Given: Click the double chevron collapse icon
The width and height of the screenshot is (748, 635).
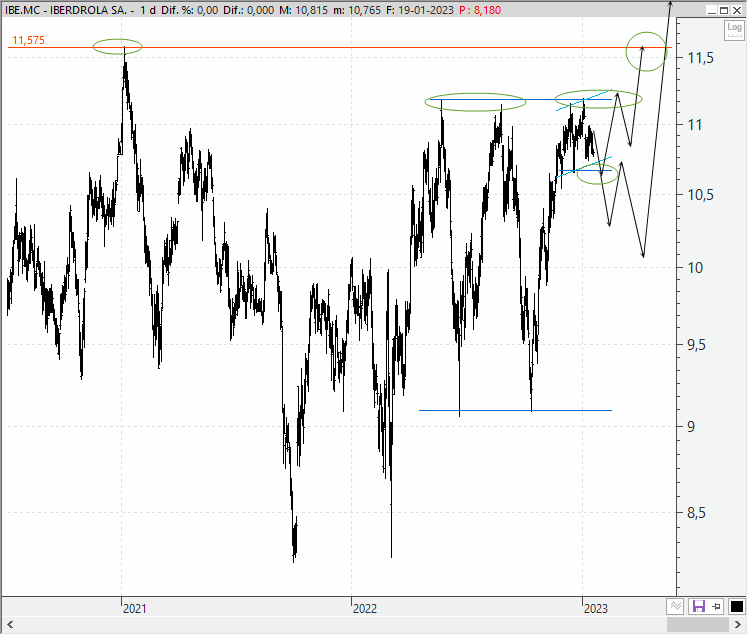Looking at the screenshot, I should (x=675, y=606).
